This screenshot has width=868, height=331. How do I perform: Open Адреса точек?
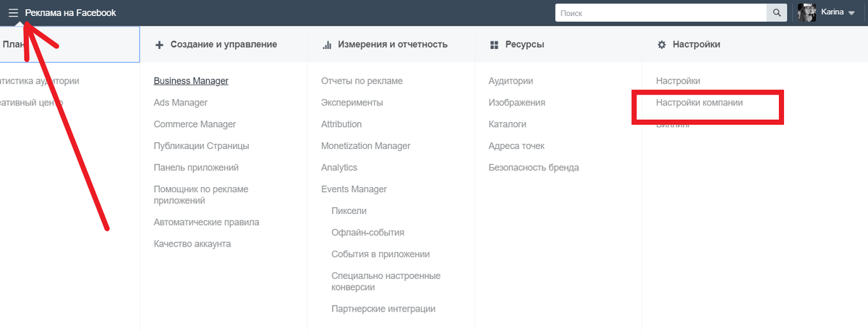coord(516,146)
